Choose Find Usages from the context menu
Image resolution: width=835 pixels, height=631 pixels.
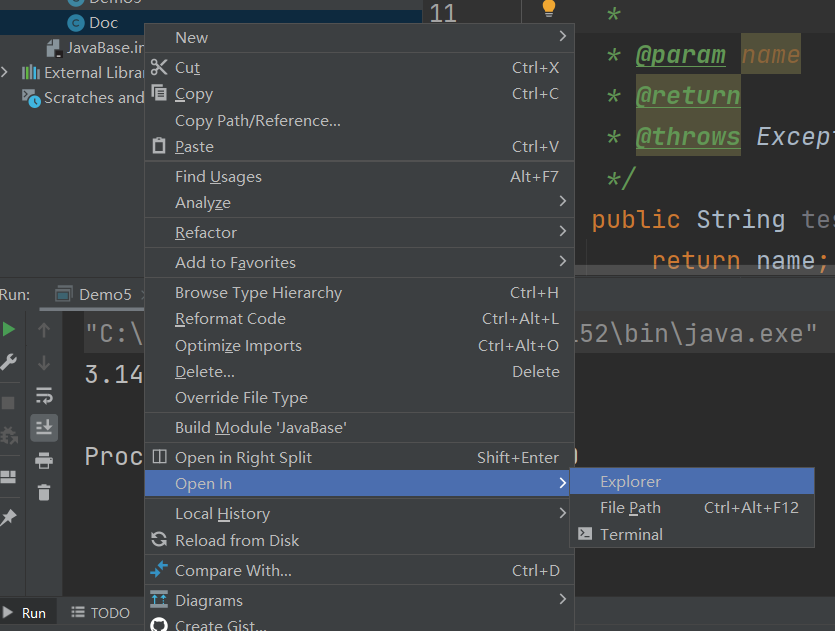tap(218, 176)
